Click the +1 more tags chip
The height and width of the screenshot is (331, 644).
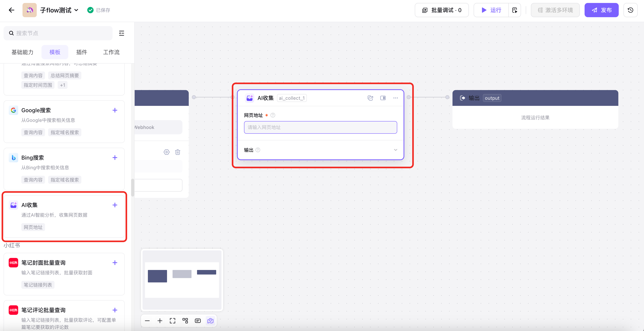coord(63,85)
